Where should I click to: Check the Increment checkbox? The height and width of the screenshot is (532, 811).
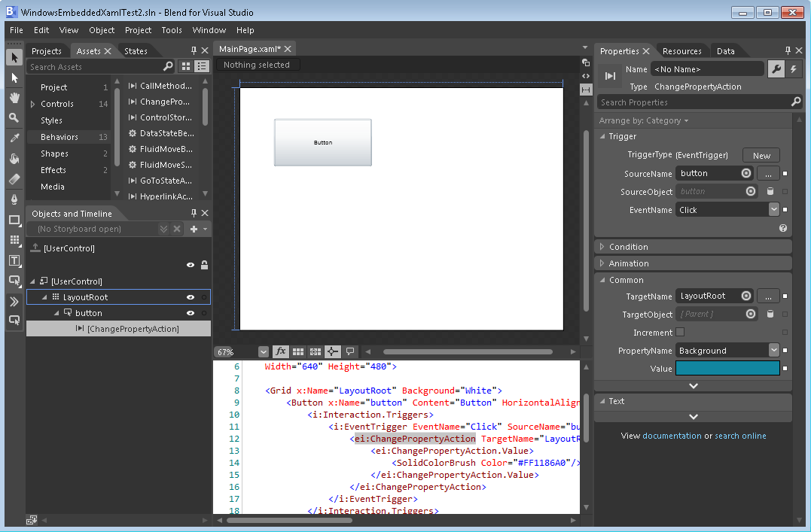(x=680, y=332)
